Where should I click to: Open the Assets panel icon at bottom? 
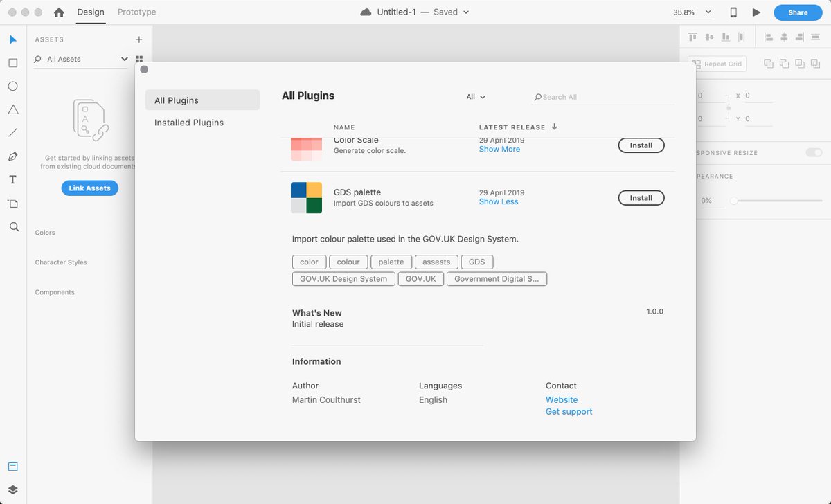coord(12,467)
